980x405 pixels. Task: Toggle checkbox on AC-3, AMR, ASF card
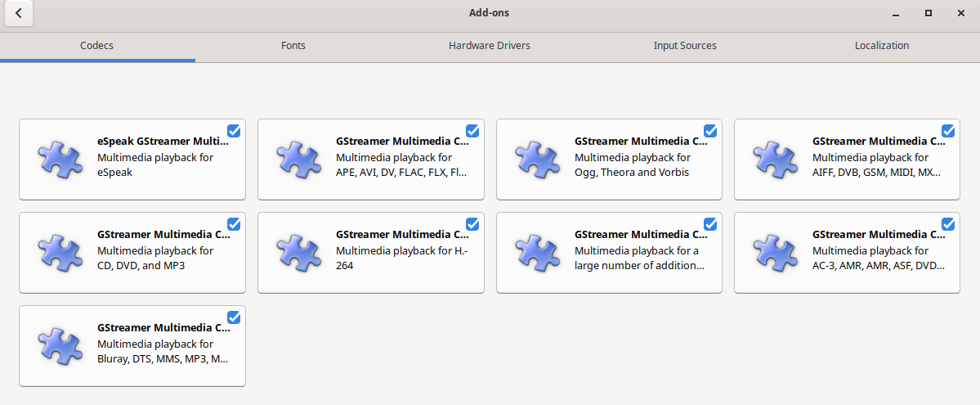[x=948, y=223]
